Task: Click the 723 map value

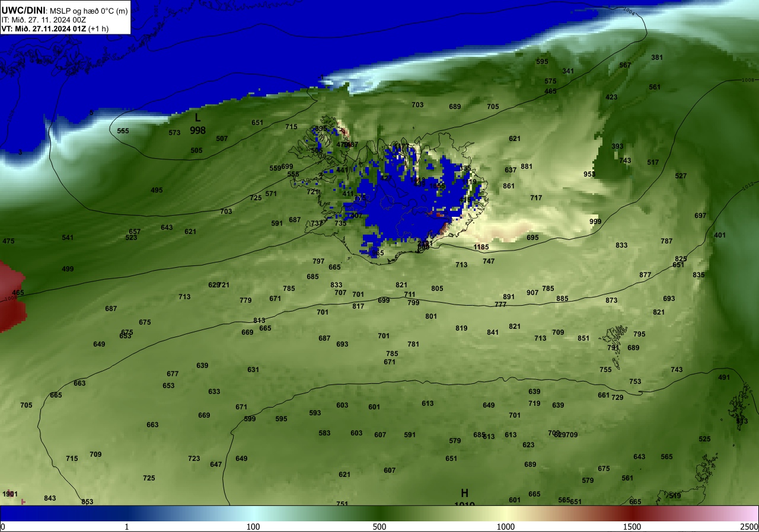Action: [194, 459]
